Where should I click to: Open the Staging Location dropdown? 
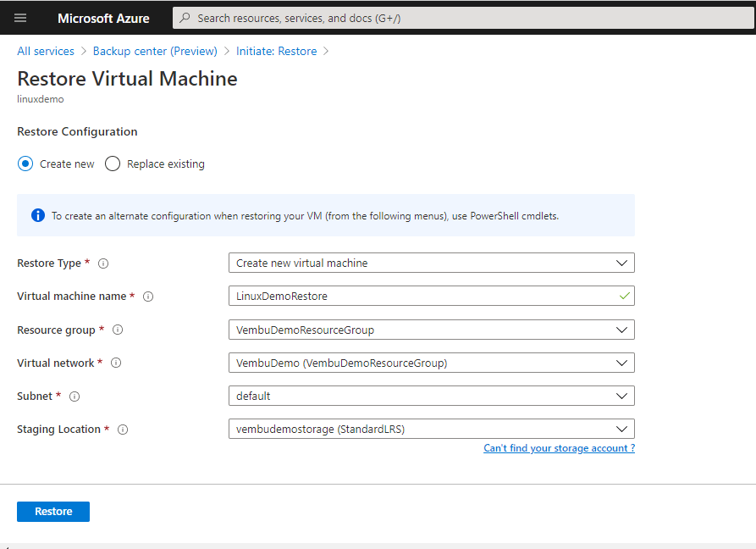[x=432, y=429]
